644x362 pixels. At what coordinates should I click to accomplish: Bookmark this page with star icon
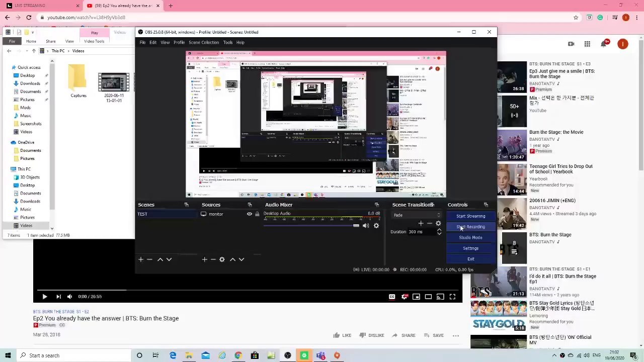tap(576, 17)
